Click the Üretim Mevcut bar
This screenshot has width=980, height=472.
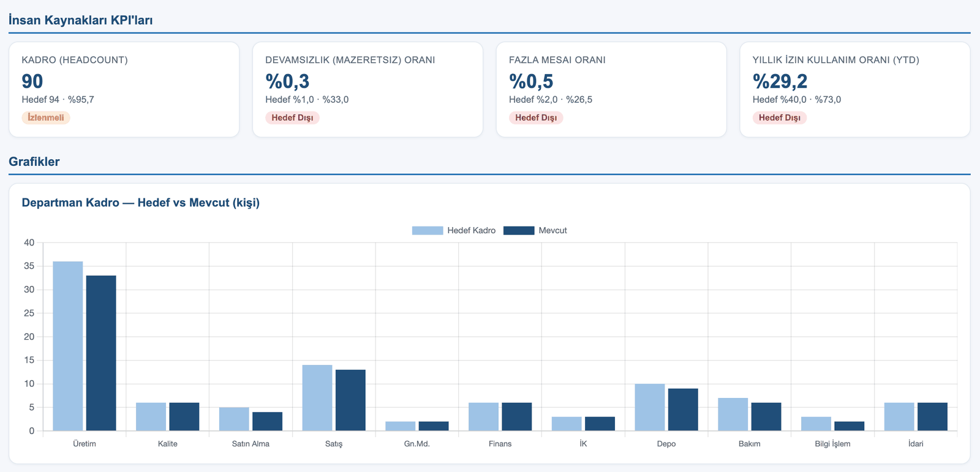pos(101,353)
